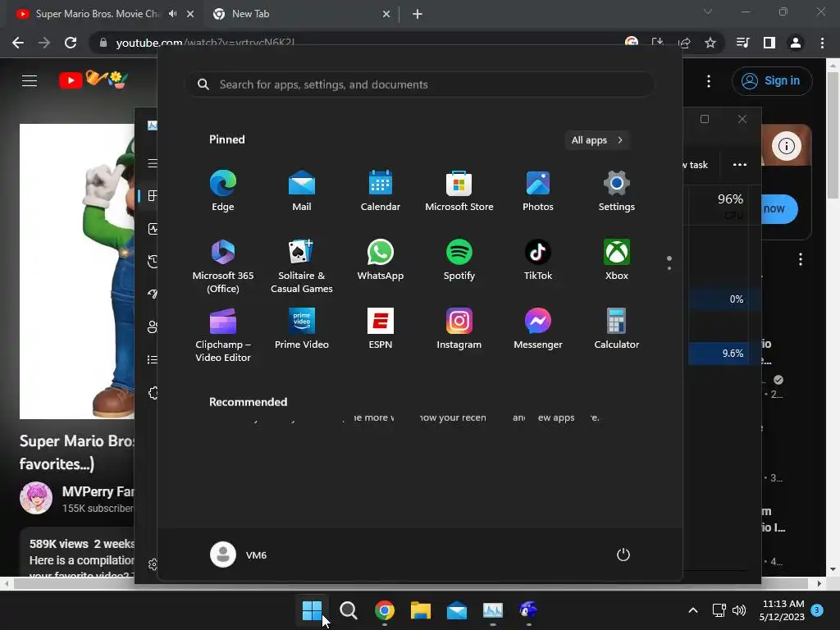Open Mail from the taskbar

[456, 609]
